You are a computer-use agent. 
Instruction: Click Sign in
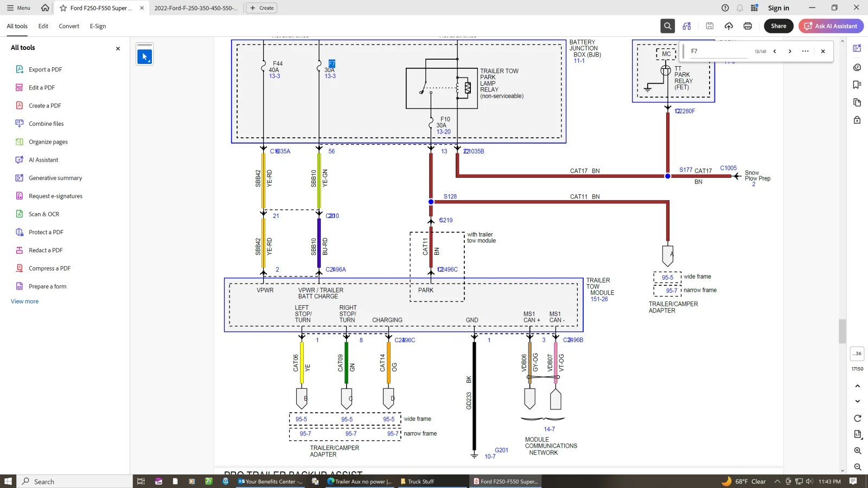(778, 8)
